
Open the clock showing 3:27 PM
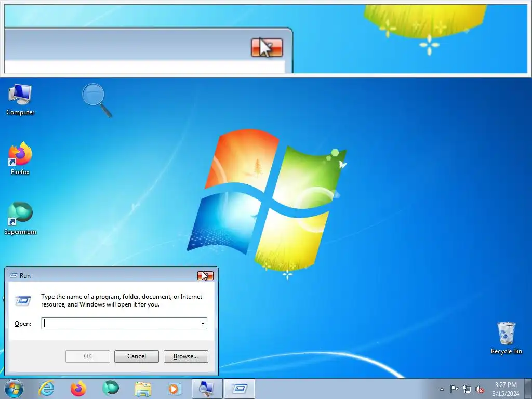tap(506, 389)
